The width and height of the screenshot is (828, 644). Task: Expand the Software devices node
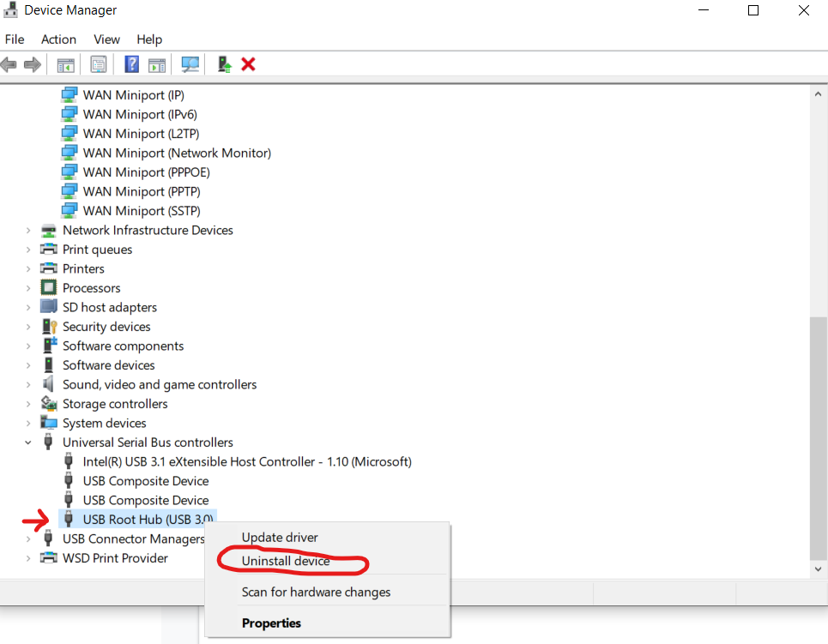tap(28, 365)
